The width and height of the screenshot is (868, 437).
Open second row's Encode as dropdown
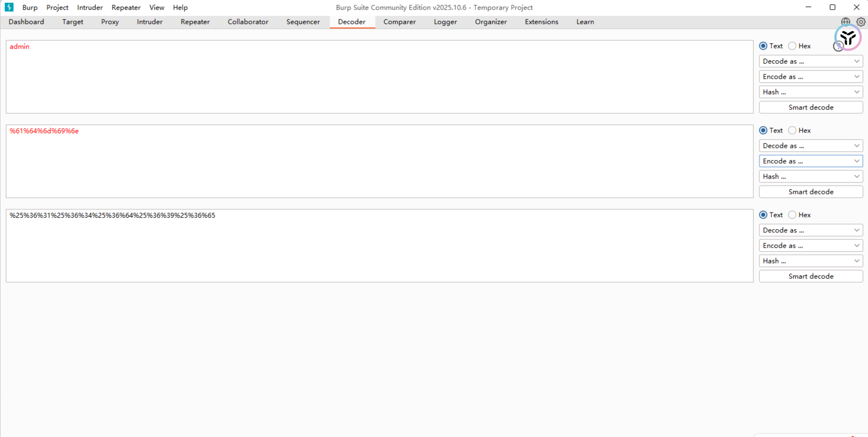click(x=810, y=161)
